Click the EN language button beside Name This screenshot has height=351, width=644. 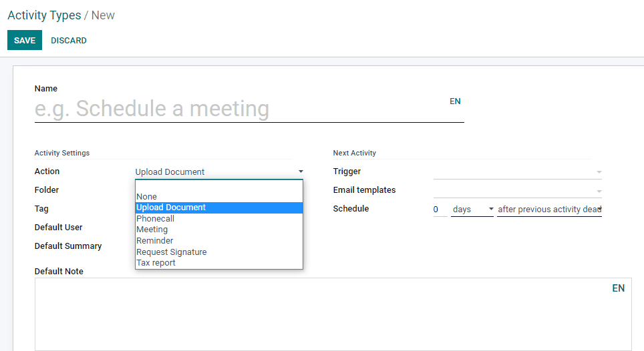(x=455, y=101)
